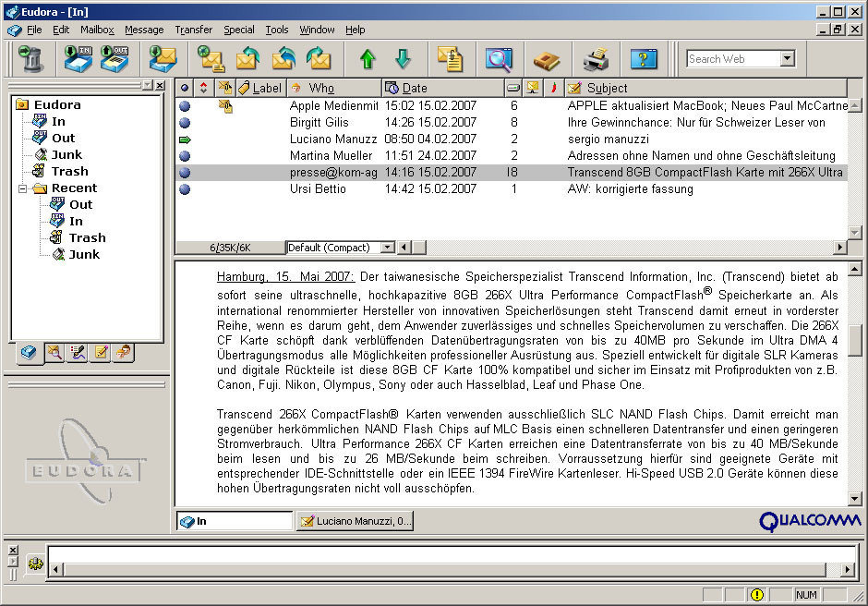The width and height of the screenshot is (868, 606).
Task: Sort messages by the Who column header
Action: pos(334,88)
